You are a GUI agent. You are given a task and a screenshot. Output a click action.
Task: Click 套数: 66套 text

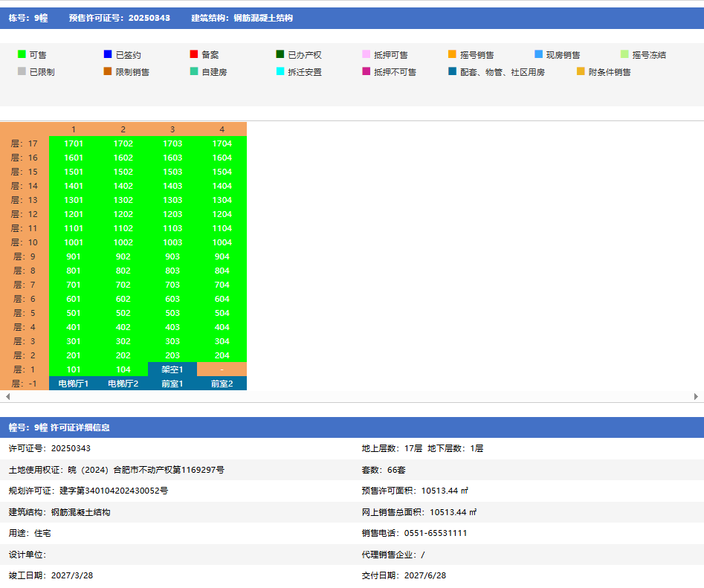(384, 470)
